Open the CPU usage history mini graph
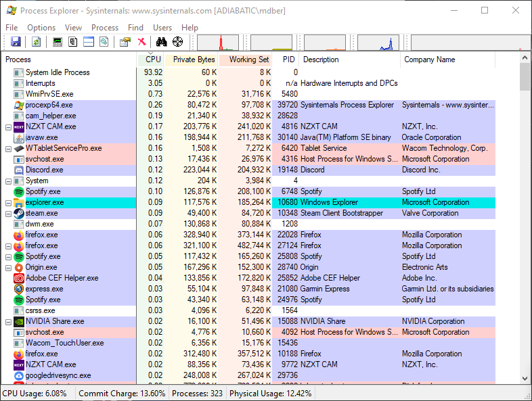Image resolution: width=532 pixels, height=401 pixels. tap(218, 43)
